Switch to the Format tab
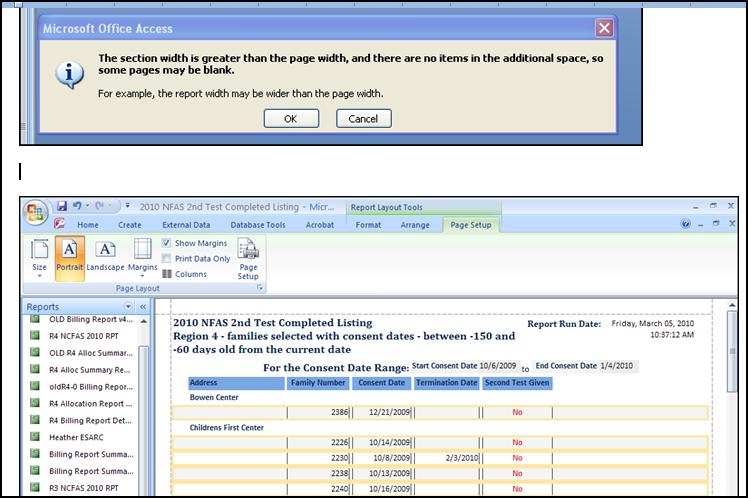The height and width of the screenshot is (498, 748). [368, 225]
